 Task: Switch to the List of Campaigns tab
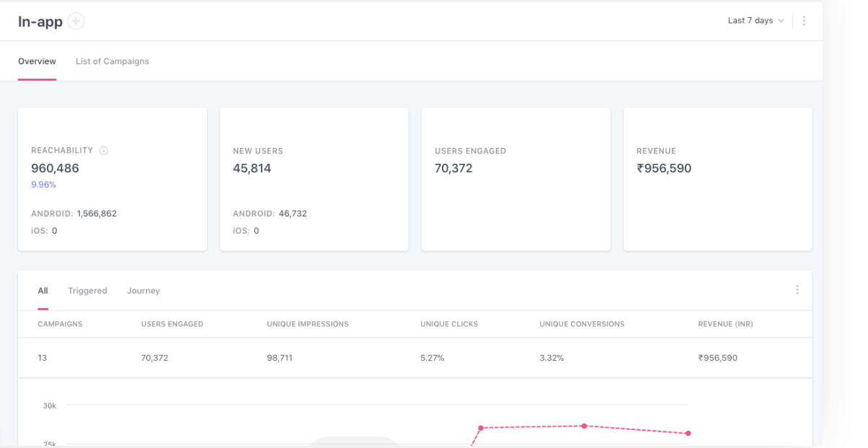point(112,61)
